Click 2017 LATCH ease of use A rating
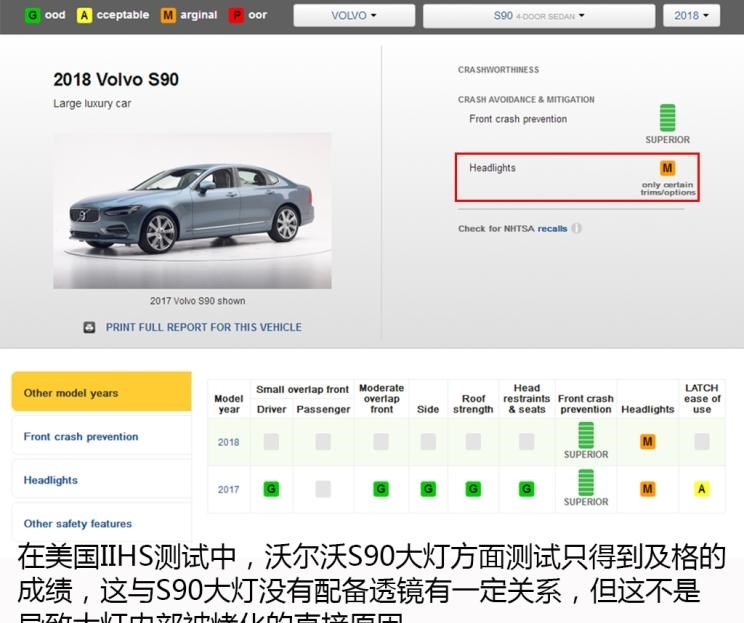 702,489
